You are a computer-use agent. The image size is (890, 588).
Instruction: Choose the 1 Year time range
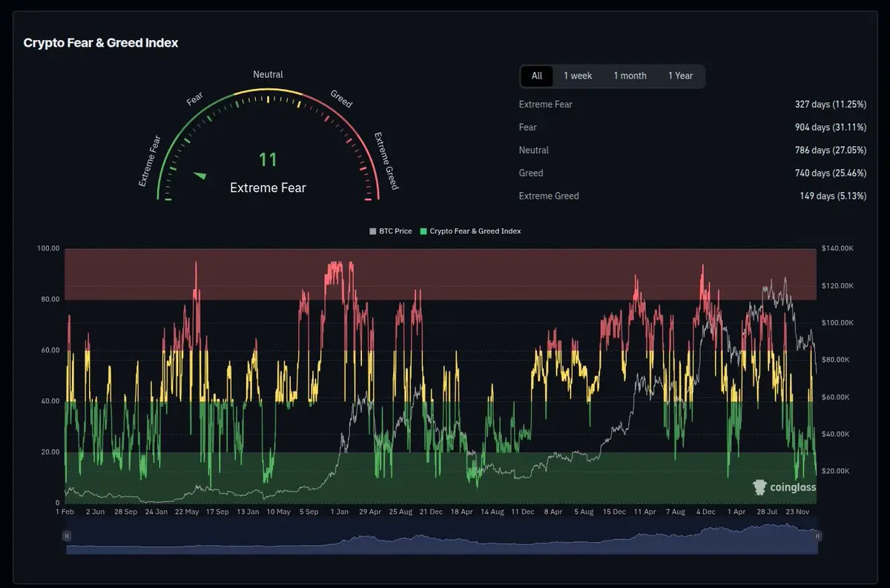(x=680, y=76)
